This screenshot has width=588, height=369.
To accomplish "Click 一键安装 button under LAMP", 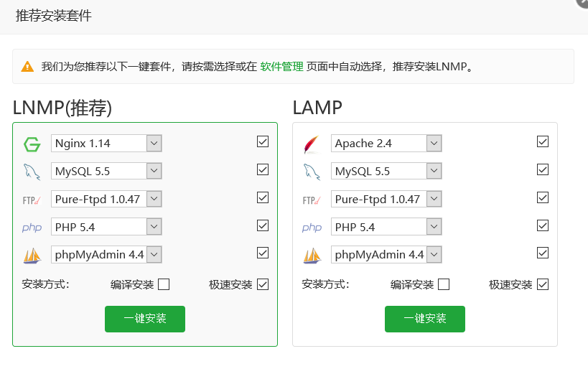I will click(x=425, y=319).
